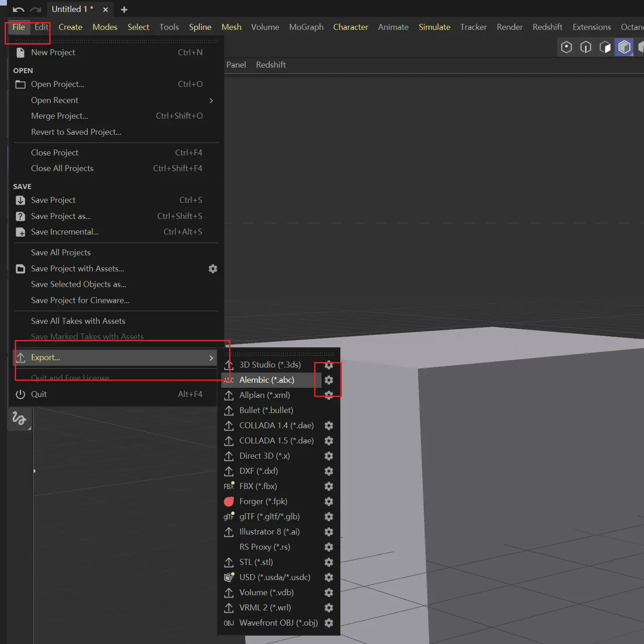
Task: Open the Redshift menu in menu bar
Action: 547,27
